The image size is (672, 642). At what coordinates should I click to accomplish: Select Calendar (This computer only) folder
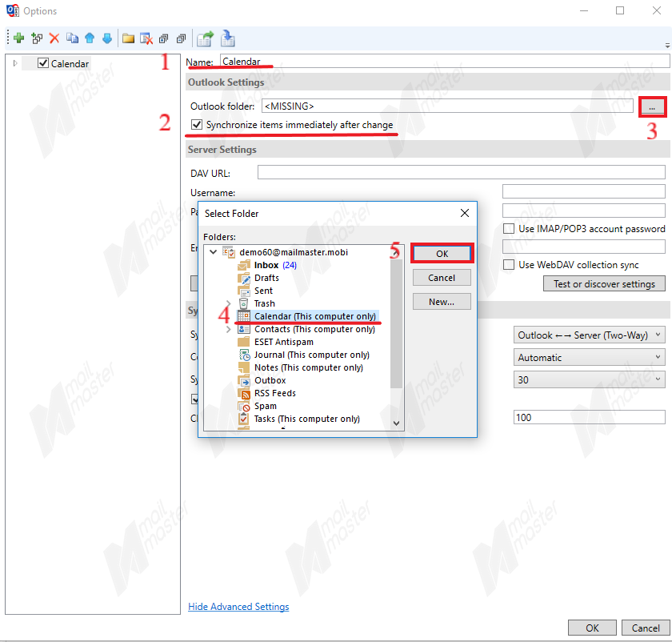pos(314,316)
